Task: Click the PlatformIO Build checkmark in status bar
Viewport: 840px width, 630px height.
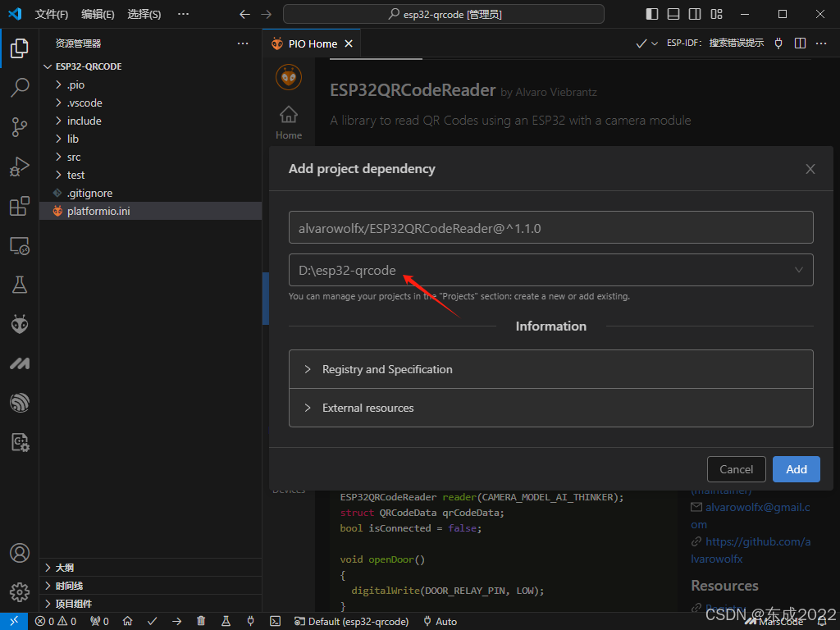Action: pyautogui.click(x=152, y=621)
